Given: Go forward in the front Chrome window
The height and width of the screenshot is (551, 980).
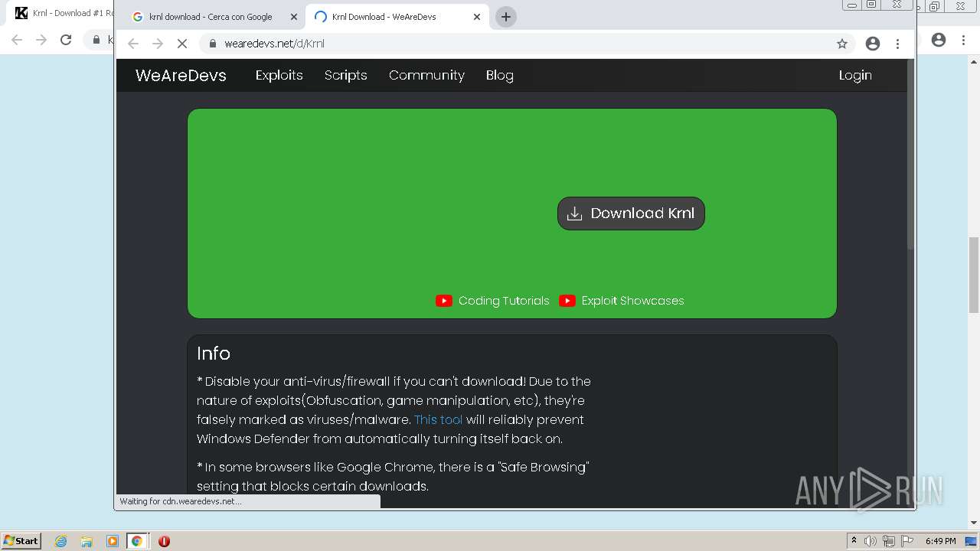Looking at the screenshot, I should [x=158, y=44].
